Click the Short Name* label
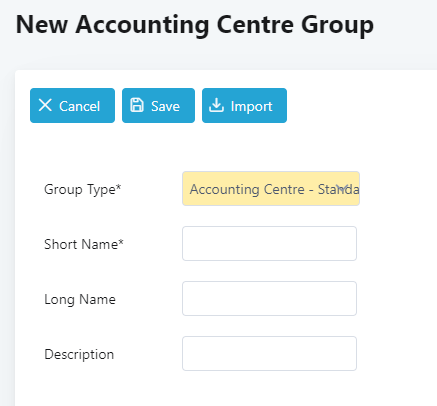Screen dimensions: 437x406 [84, 244]
